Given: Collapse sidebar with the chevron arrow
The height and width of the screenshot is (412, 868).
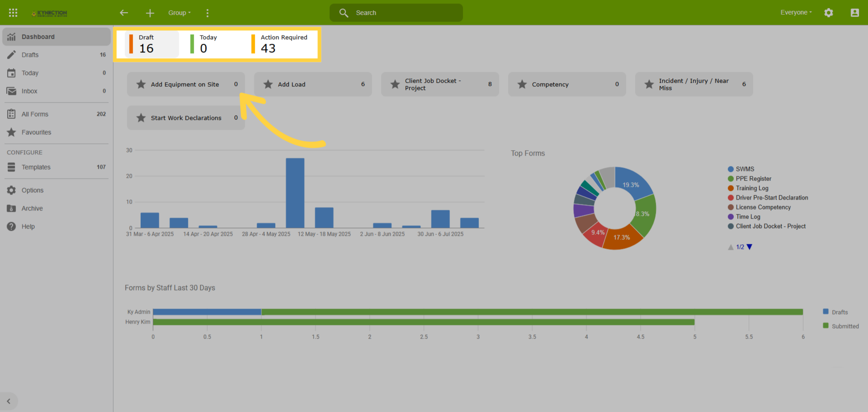Looking at the screenshot, I should pyautogui.click(x=9, y=401).
